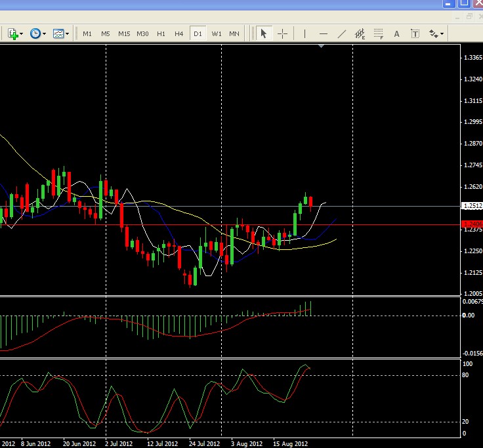
Task: Draw a vertical line on chart
Action: click(304, 33)
